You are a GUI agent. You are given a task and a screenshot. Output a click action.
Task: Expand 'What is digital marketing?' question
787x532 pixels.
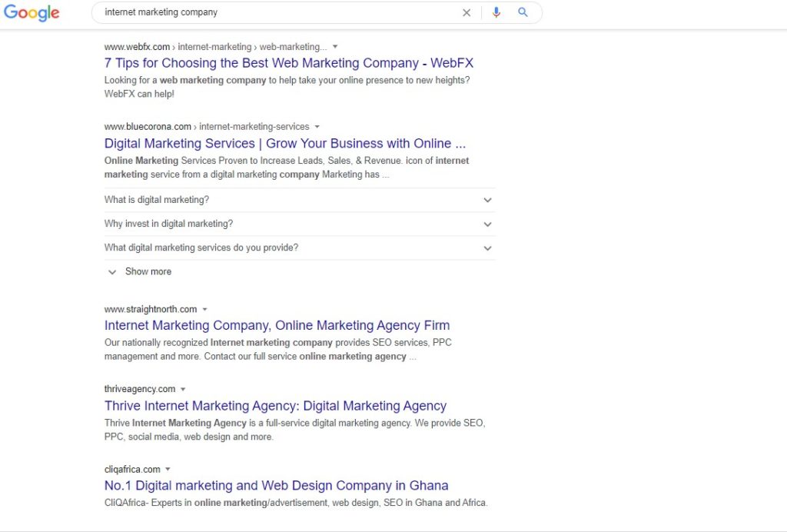click(x=300, y=200)
